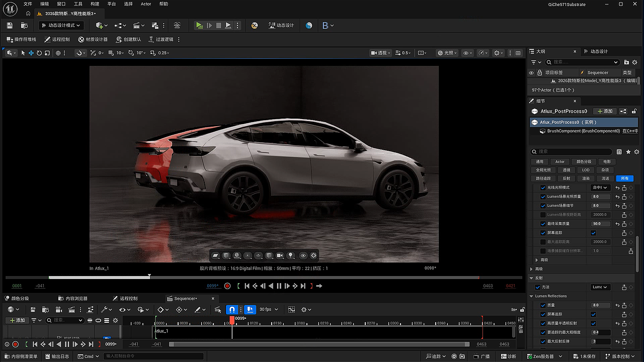
Task: Click the lock icon in the Details header
Action: coord(634,111)
